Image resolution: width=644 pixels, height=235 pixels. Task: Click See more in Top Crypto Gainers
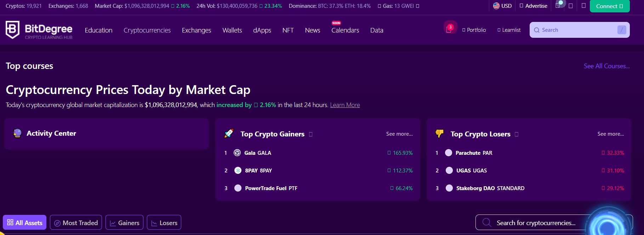coord(399,134)
